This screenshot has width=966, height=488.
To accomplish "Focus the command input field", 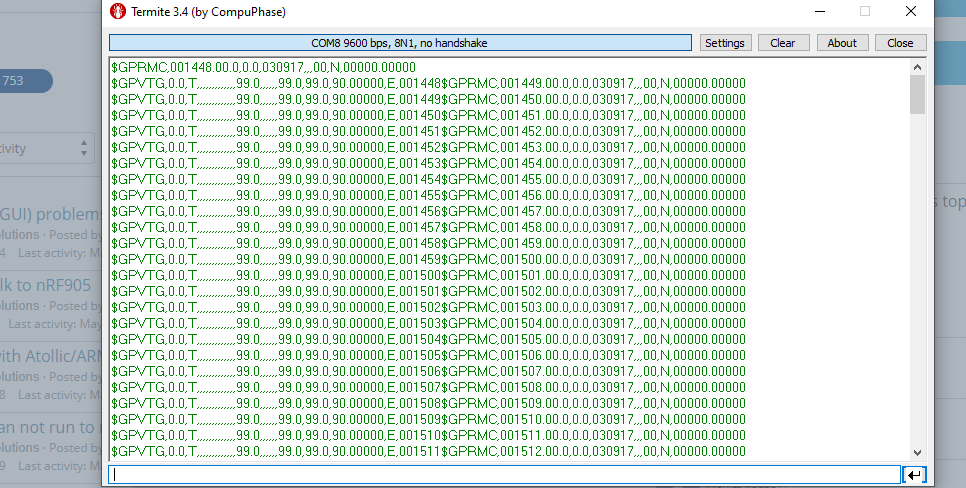I will 504,474.
